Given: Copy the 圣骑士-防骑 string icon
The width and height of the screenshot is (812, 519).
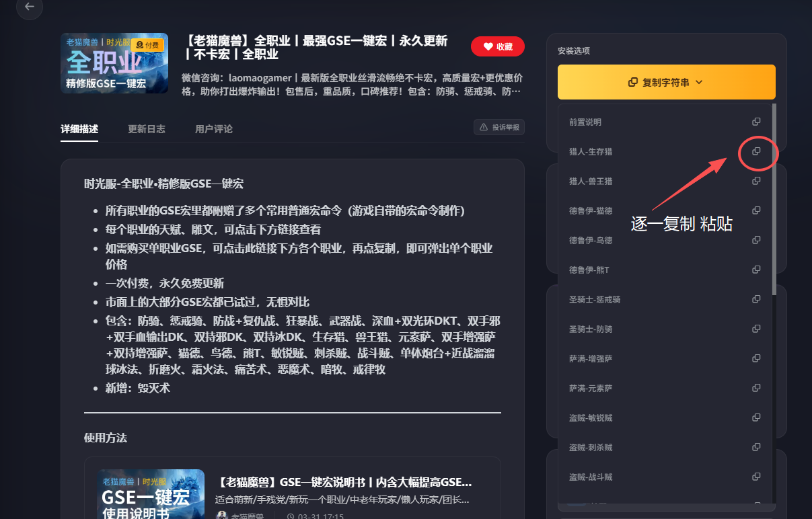Looking at the screenshot, I should (x=756, y=329).
